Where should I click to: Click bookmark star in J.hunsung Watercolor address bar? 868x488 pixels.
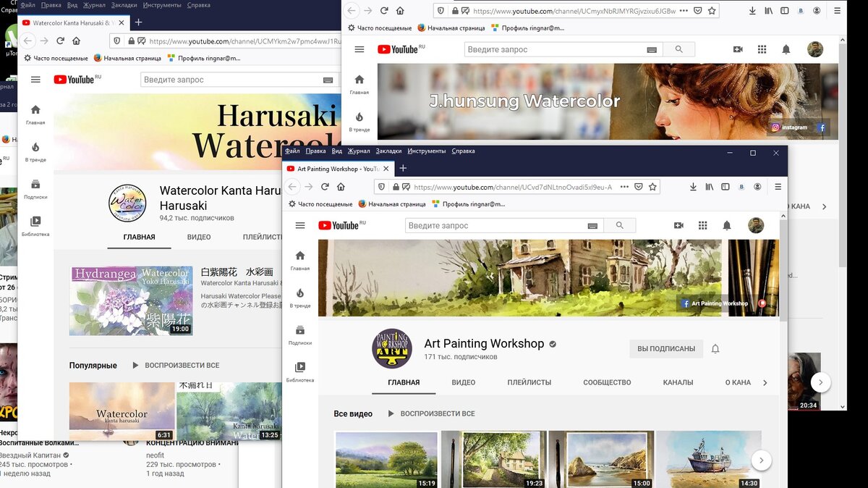pyautogui.click(x=712, y=11)
